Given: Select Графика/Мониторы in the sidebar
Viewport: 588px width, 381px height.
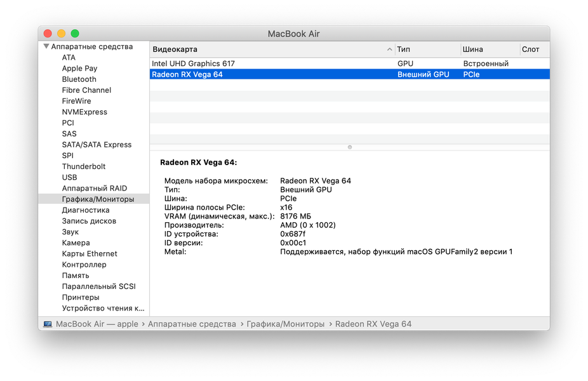Looking at the screenshot, I should coord(98,199).
